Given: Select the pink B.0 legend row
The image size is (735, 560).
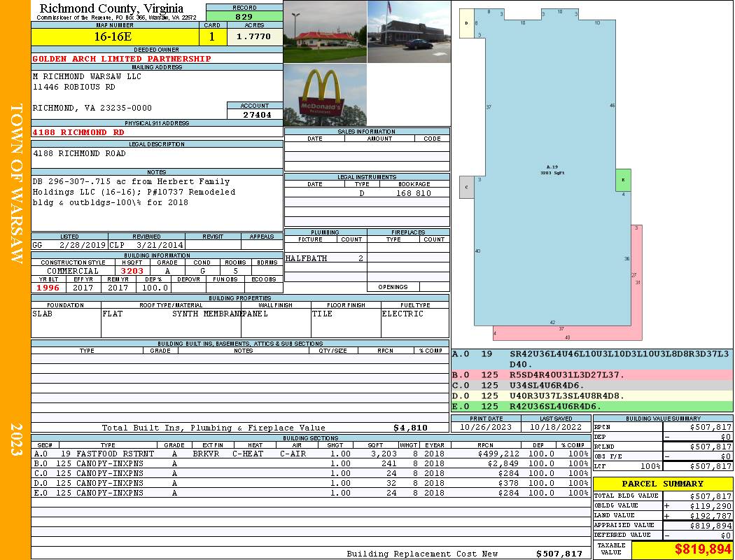Looking at the screenshot, I should (x=591, y=375).
